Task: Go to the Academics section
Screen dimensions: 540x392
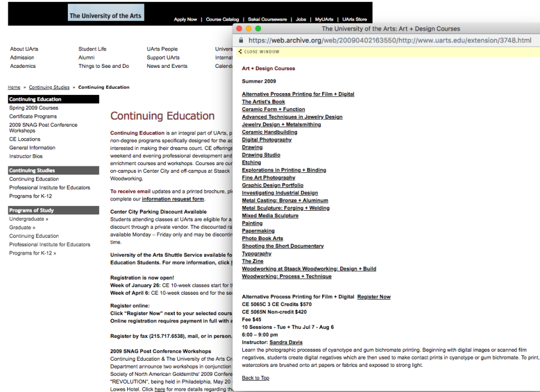Action: click(x=23, y=66)
